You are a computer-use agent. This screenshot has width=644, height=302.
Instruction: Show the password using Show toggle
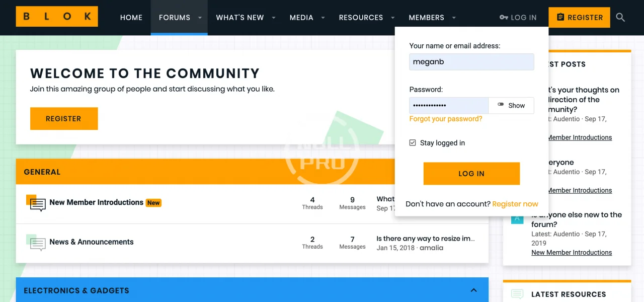tap(511, 106)
